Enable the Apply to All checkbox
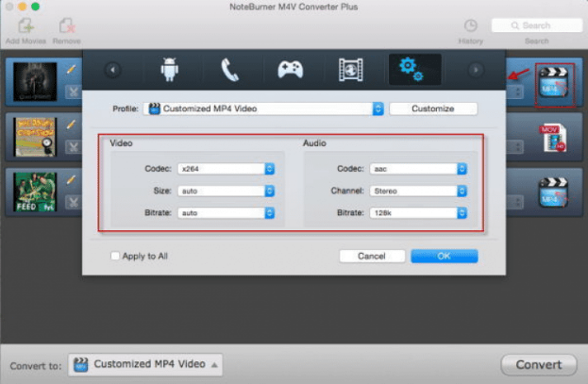Viewport: 588px width, 384px height. pyautogui.click(x=115, y=256)
